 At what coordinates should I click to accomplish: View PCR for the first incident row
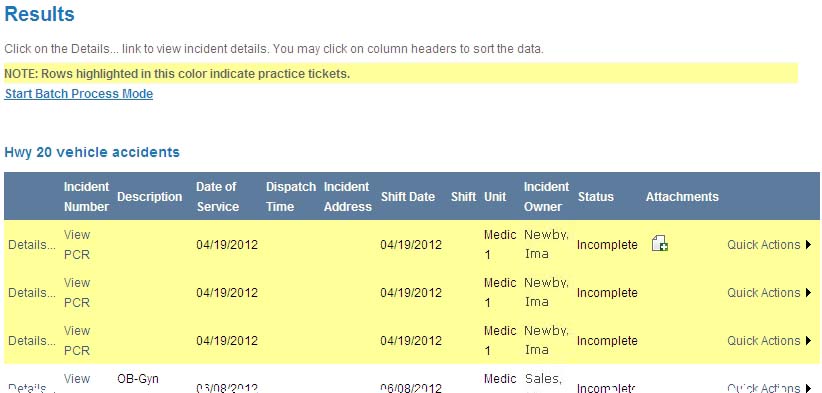77,245
